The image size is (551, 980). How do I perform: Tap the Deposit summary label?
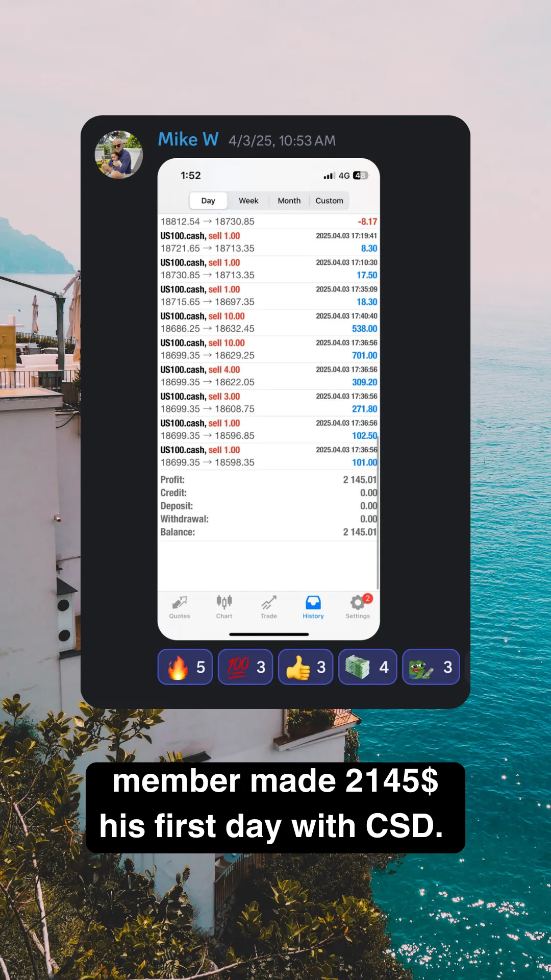(177, 506)
